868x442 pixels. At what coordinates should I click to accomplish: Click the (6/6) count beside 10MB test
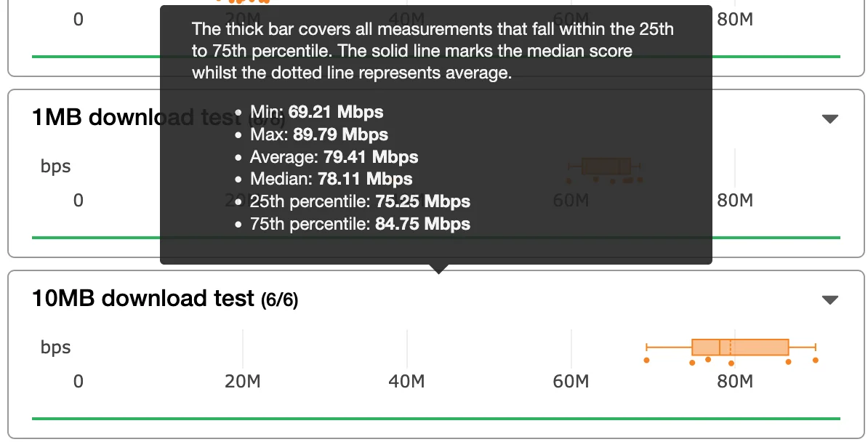[279, 300]
